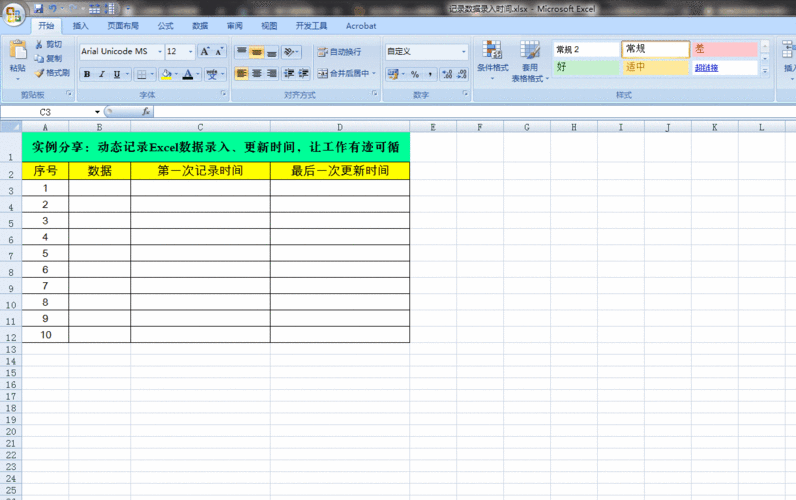
Task: Copy selection with 复制
Action: pyautogui.click(x=49, y=58)
